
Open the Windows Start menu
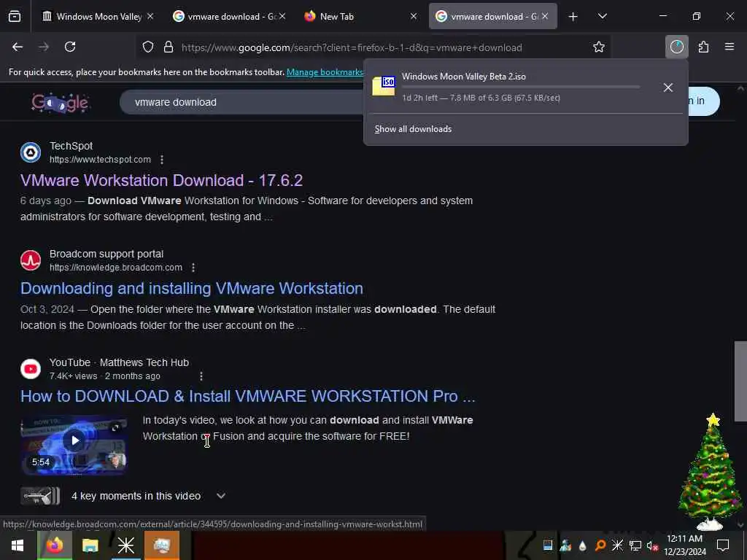18,545
